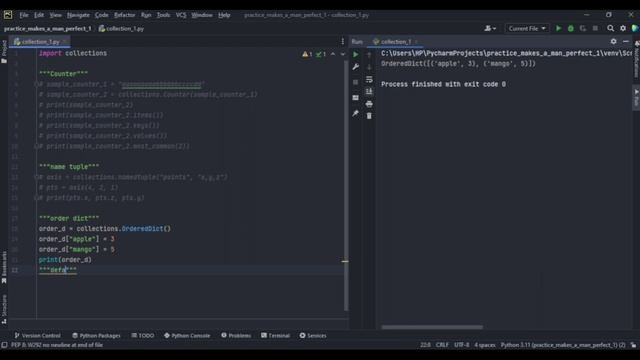Open Search Everywhere magnifier icon
Screen dimensions: 640x360
click(x=610, y=28)
